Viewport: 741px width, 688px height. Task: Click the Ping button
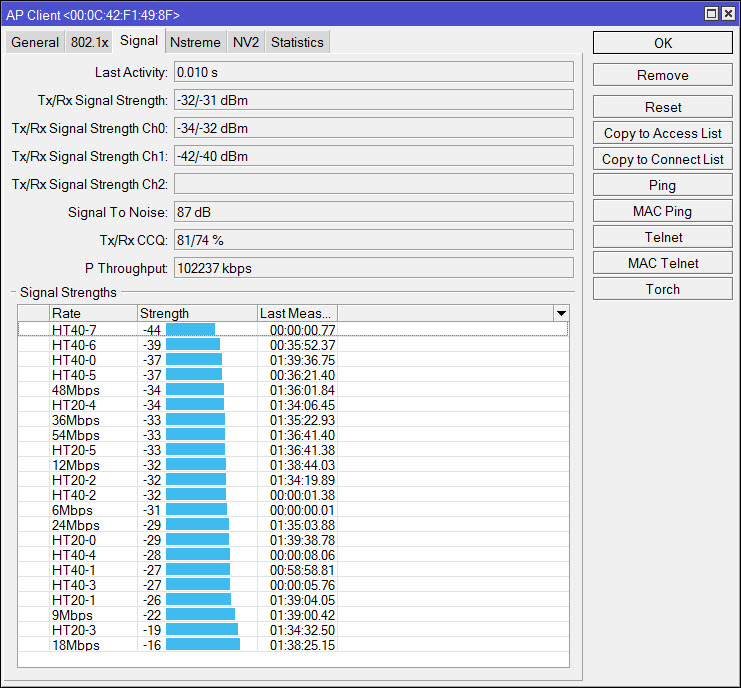pyautogui.click(x=663, y=185)
